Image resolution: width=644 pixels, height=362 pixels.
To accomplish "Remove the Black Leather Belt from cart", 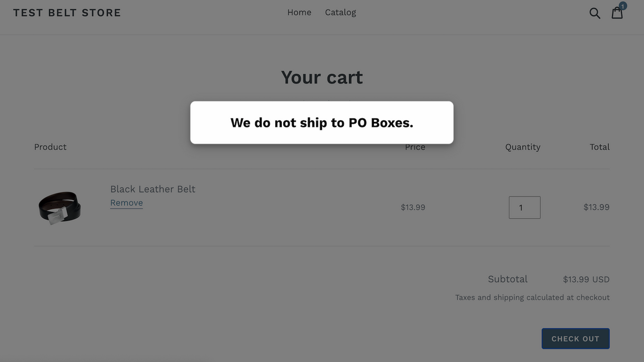I will [x=126, y=203].
